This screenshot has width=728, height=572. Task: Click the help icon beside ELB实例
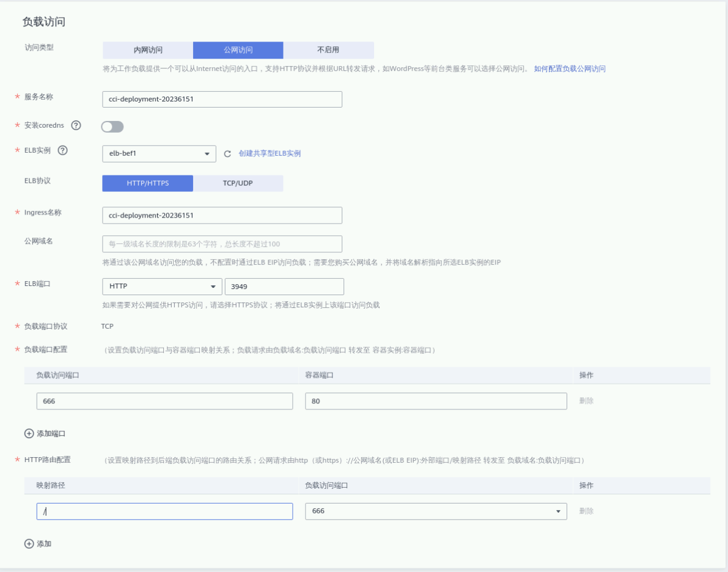click(62, 151)
